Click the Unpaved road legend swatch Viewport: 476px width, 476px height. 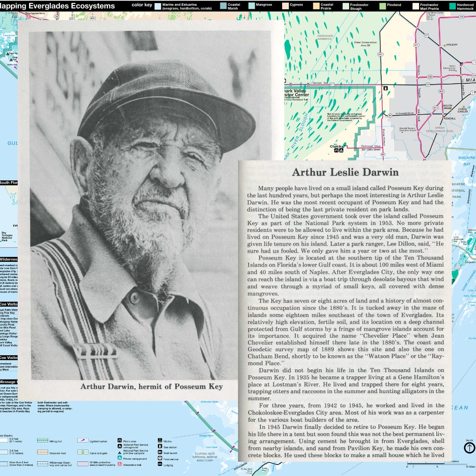click(x=42, y=452)
